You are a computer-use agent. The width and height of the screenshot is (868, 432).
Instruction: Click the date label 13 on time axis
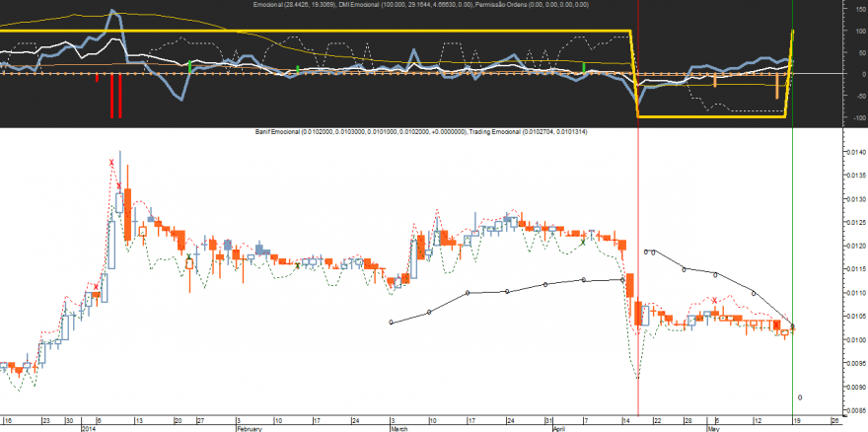click(139, 420)
